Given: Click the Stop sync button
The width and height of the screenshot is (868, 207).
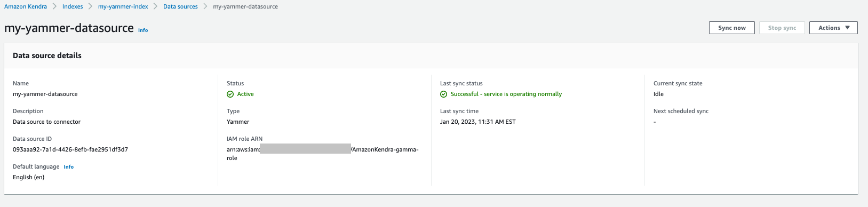Looking at the screenshot, I should [782, 28].
